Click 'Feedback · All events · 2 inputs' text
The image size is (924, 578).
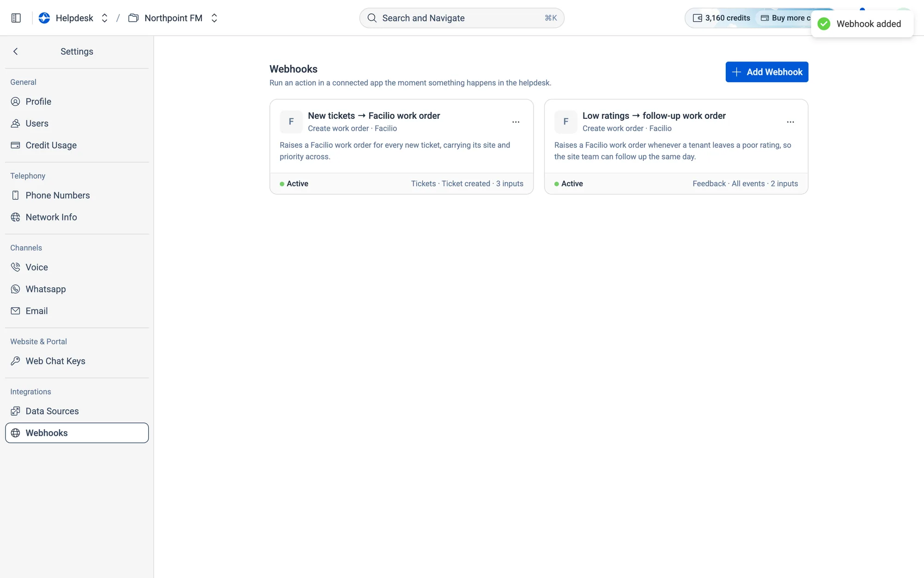coord(745,184)
